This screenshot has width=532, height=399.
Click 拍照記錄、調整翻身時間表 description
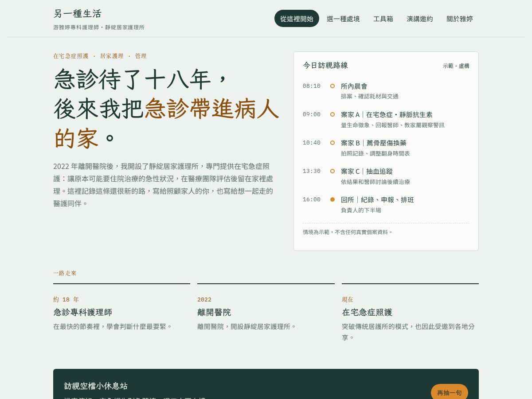pos(376,153)
